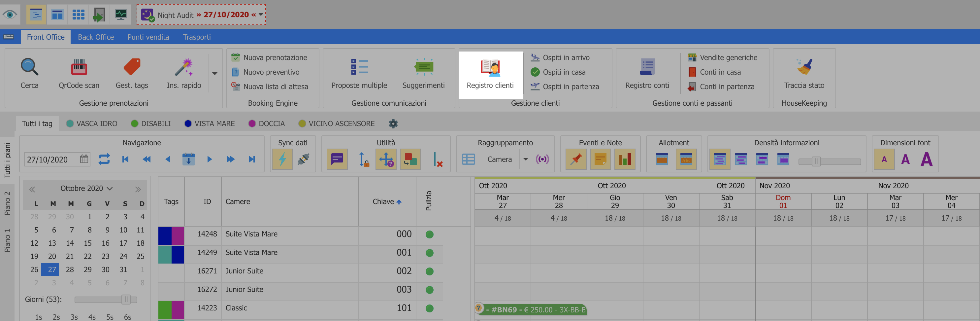Click booking bar #BN69
The image size is (980, 321).
pos(531,309)
